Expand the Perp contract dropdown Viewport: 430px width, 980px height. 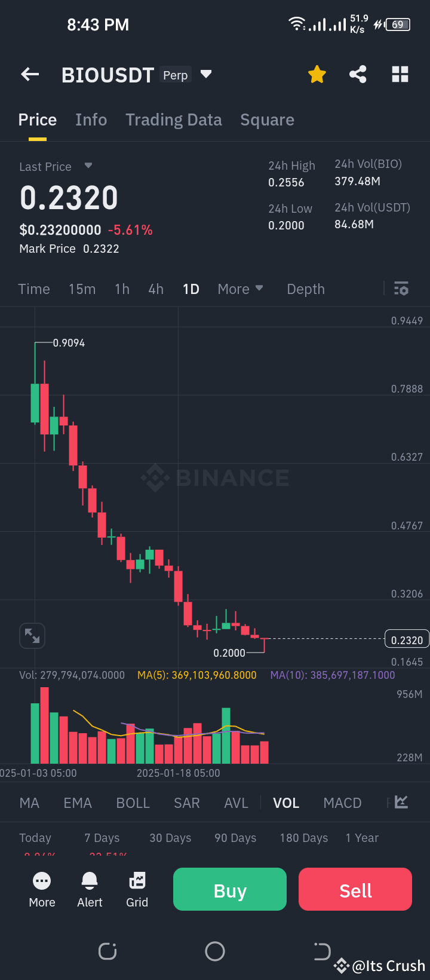click(x=205, y=74)
